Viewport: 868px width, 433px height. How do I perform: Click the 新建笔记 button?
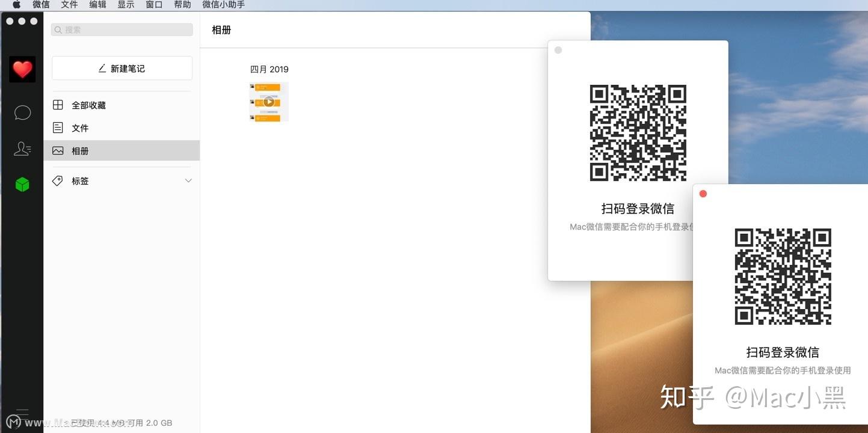coord(122,68)
